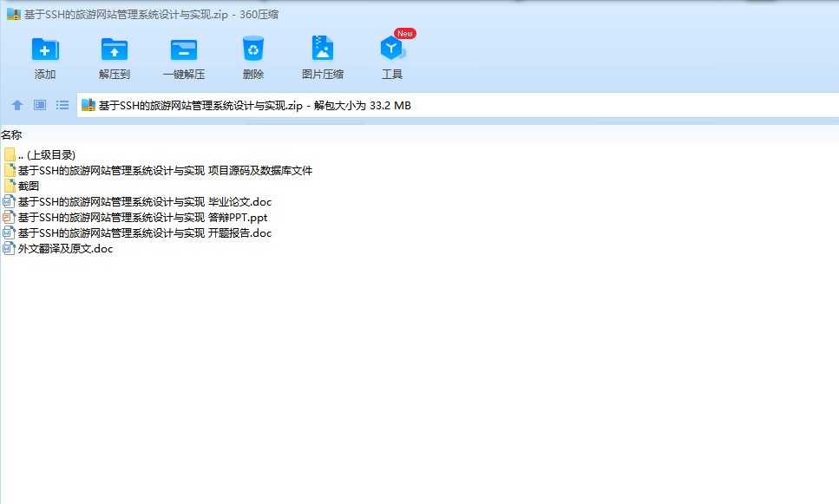
Task: Sort by the 名称 column header
Action: pyautogui.click(x=11, y=134)
